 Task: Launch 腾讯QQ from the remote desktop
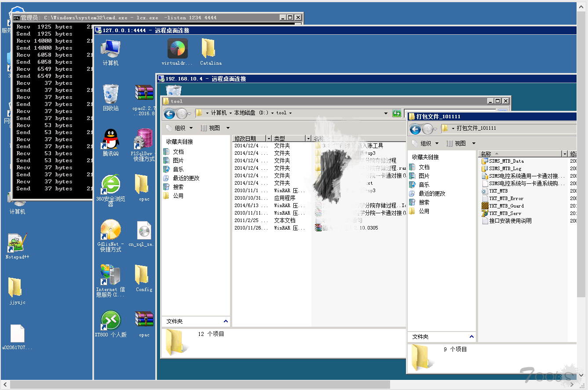point(110,142)
